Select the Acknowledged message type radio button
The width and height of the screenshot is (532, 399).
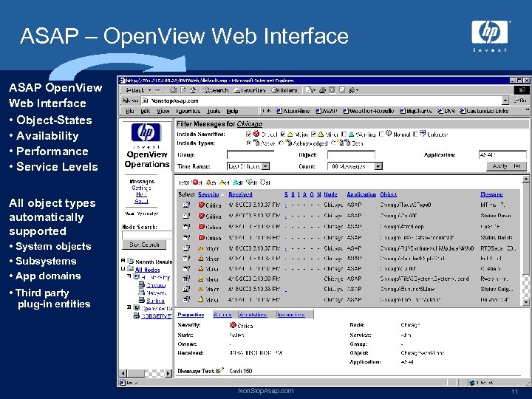(282, 143)
